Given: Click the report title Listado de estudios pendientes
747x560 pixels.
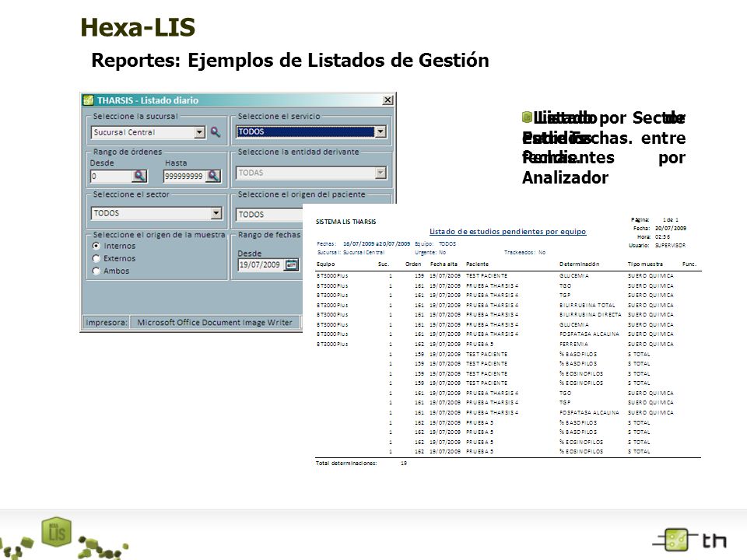Looking at the screenshot, I should 507,232.
